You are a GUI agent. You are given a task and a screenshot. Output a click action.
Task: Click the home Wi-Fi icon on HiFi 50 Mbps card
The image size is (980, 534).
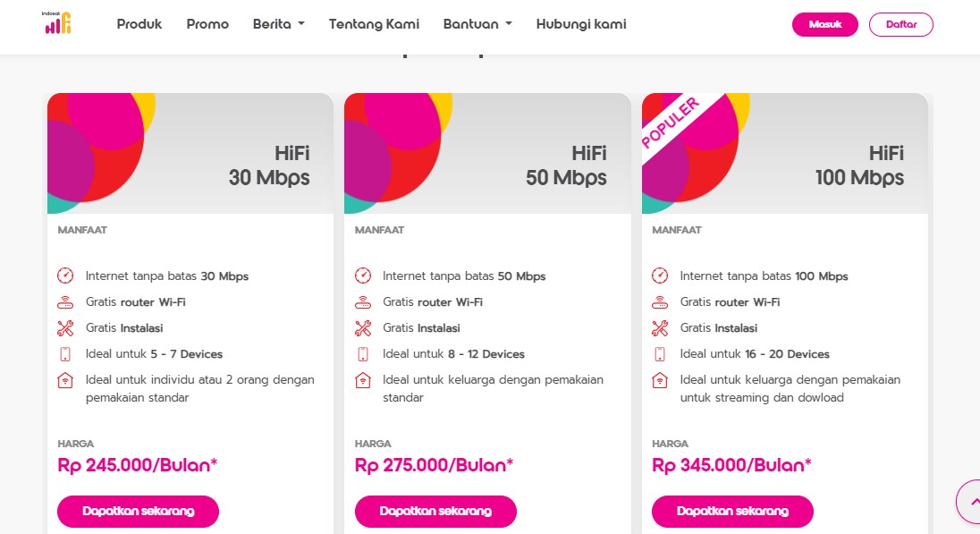click(x=363, y=380)
